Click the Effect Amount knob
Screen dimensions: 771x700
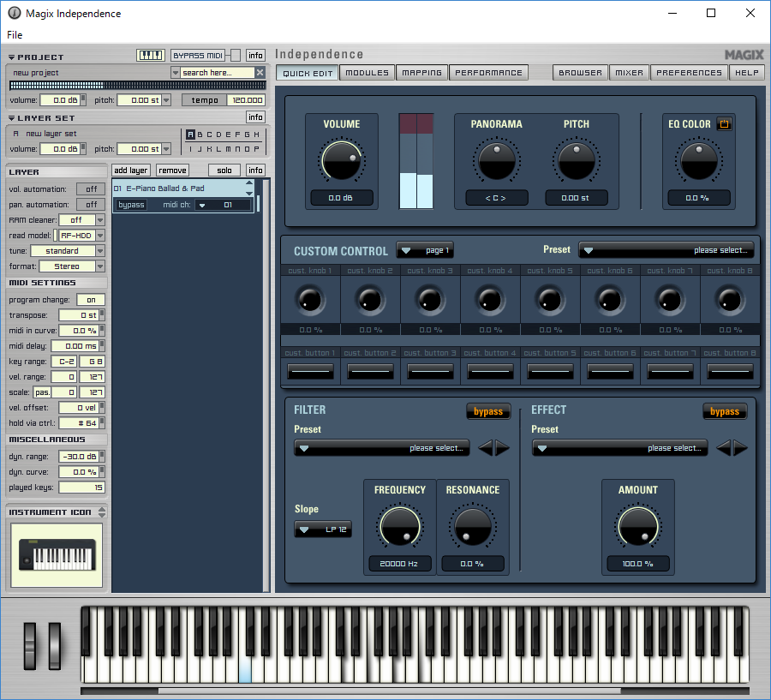click(637, 526)
